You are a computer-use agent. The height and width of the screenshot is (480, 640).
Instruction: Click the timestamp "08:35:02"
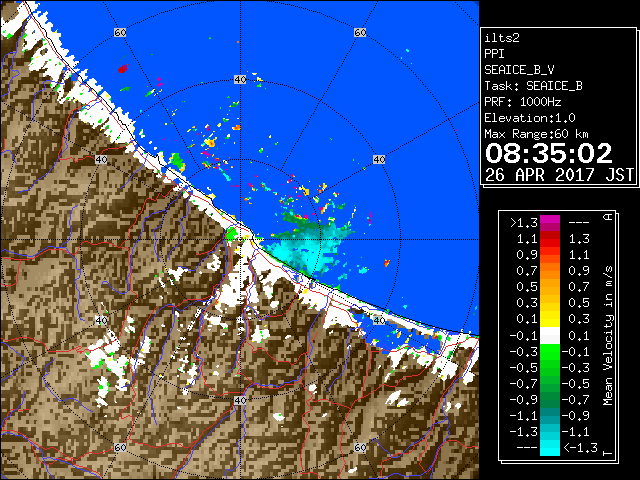point(549,153)
